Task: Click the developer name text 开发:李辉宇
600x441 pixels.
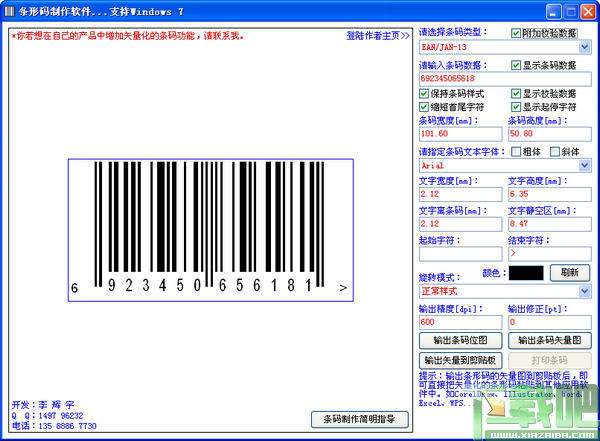Action: (x=43, y=405)
